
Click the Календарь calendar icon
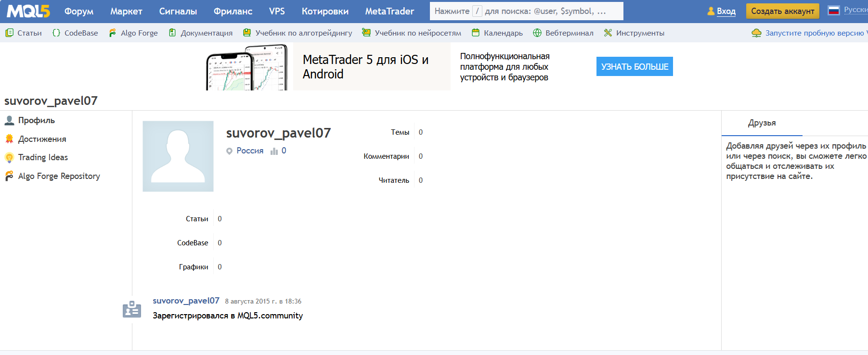[x=476, y=33]
